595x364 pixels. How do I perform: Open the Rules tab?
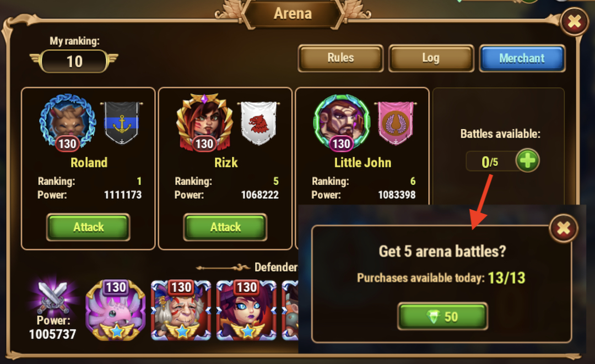(x=341, y=58)
